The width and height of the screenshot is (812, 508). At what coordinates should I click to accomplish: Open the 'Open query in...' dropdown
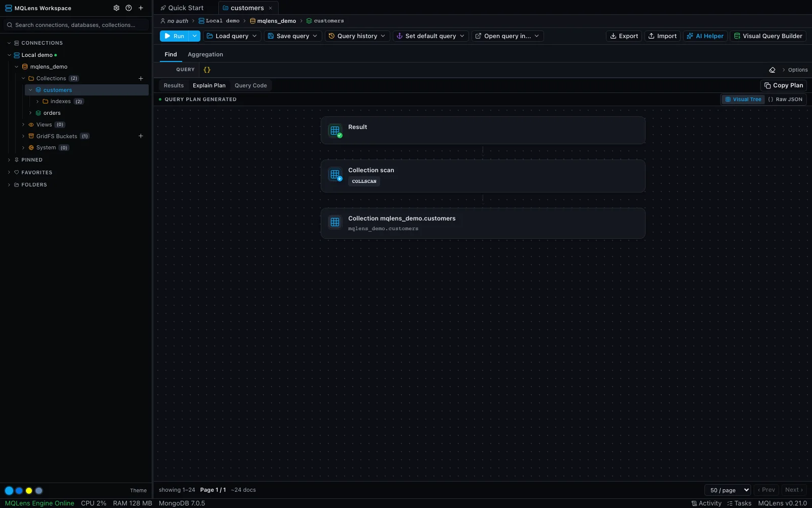pos(507,36)
